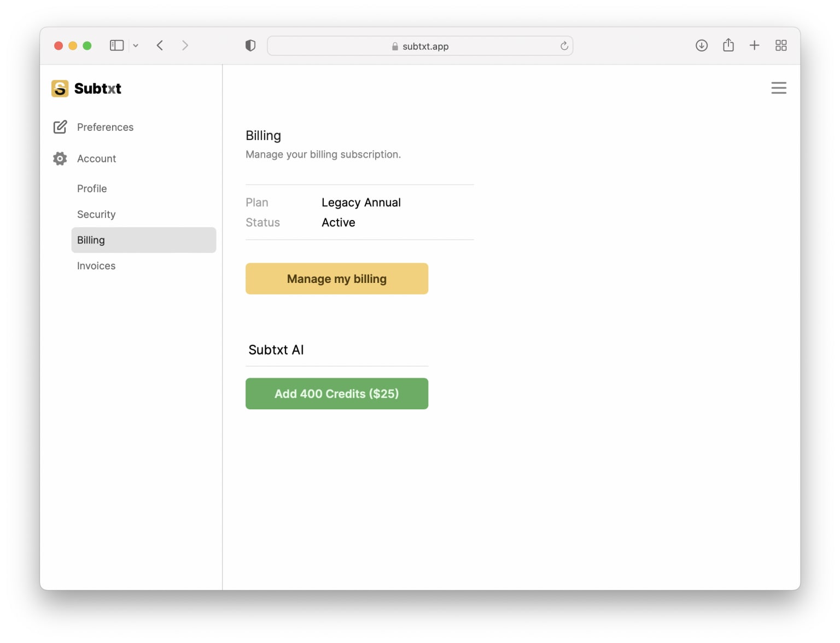Click the Subtxt logo icon
840x643 pixels.
tap(60, 88)
